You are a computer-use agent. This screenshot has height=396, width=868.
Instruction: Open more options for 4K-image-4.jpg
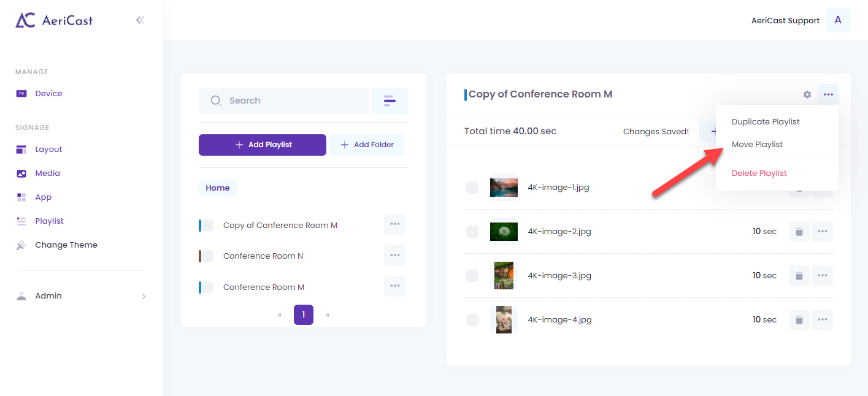tap(823, 320)
